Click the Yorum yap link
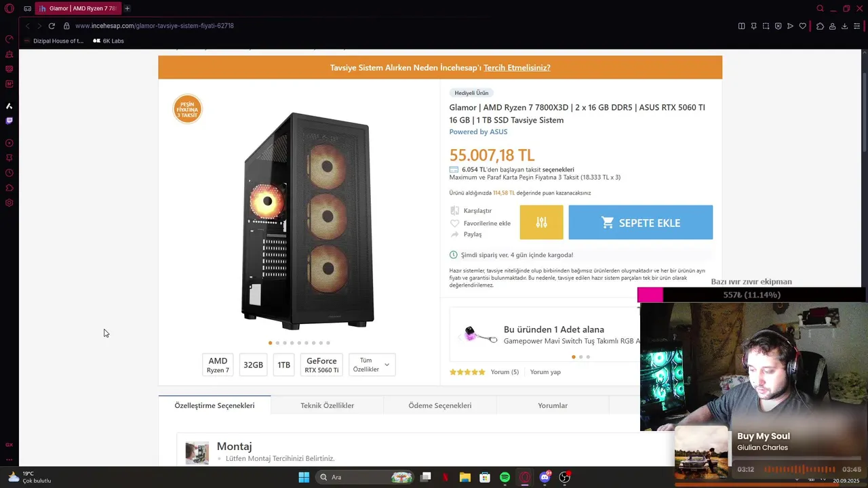Viewport: 868px width, 488px height. click(545, 372)
